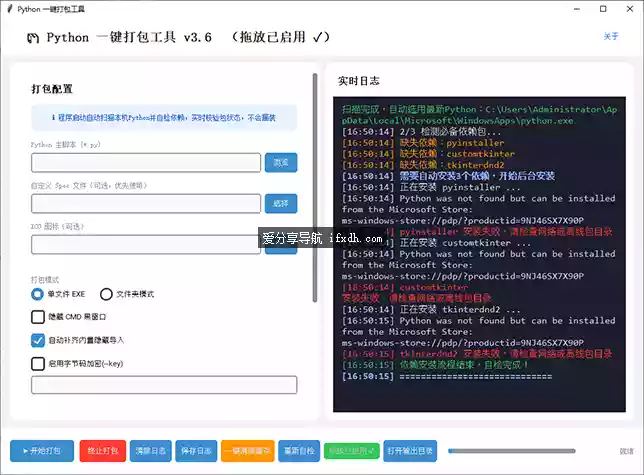Click the 实时日志 panel heading
The height and width of the screenshot is (475, 644).
tap(359, 81)
